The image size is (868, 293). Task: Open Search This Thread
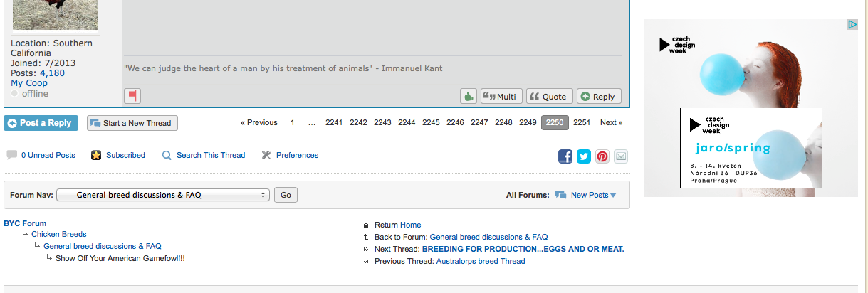tap(210, 155)
